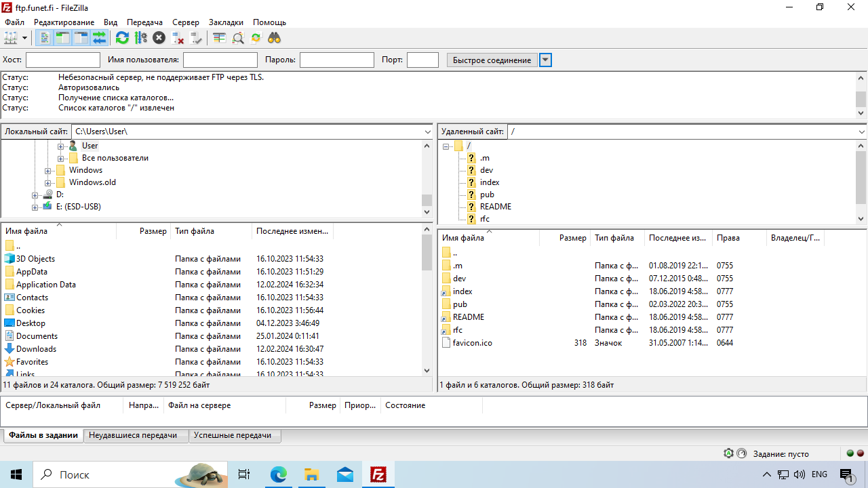
Task: Toggle remote directory tree display
Action: tap(81, 38)
